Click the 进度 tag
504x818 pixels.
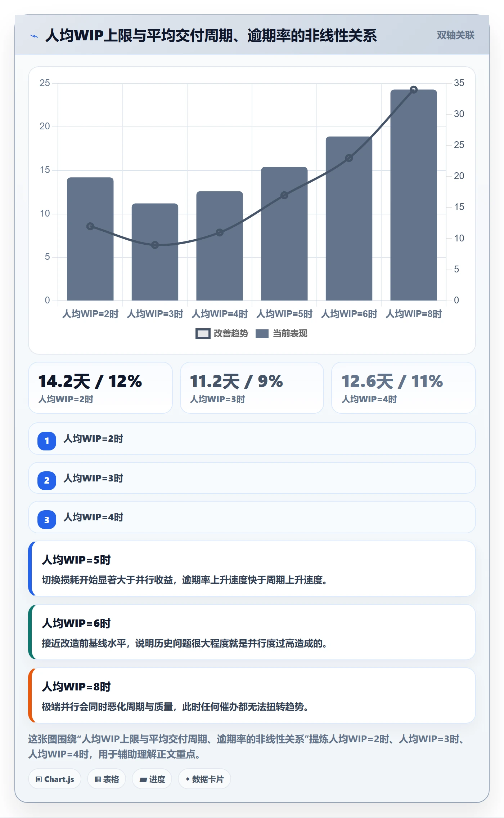pyautogui.click(x=152, y=779)
